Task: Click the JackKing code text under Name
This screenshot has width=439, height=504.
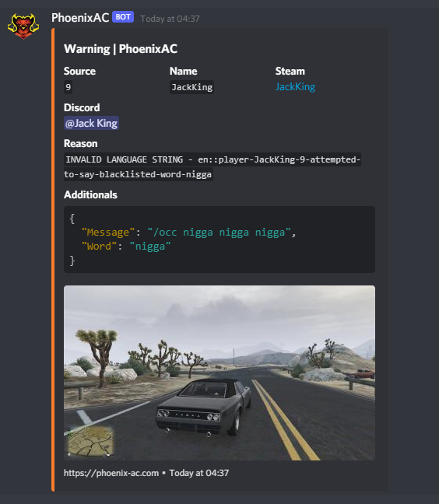Action: tap(191, 87)
